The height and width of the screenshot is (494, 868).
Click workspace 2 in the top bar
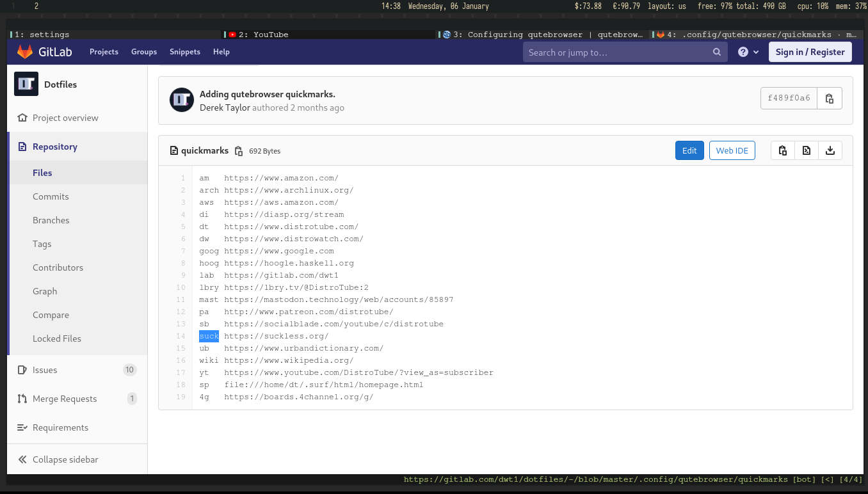tap(36, 6)
